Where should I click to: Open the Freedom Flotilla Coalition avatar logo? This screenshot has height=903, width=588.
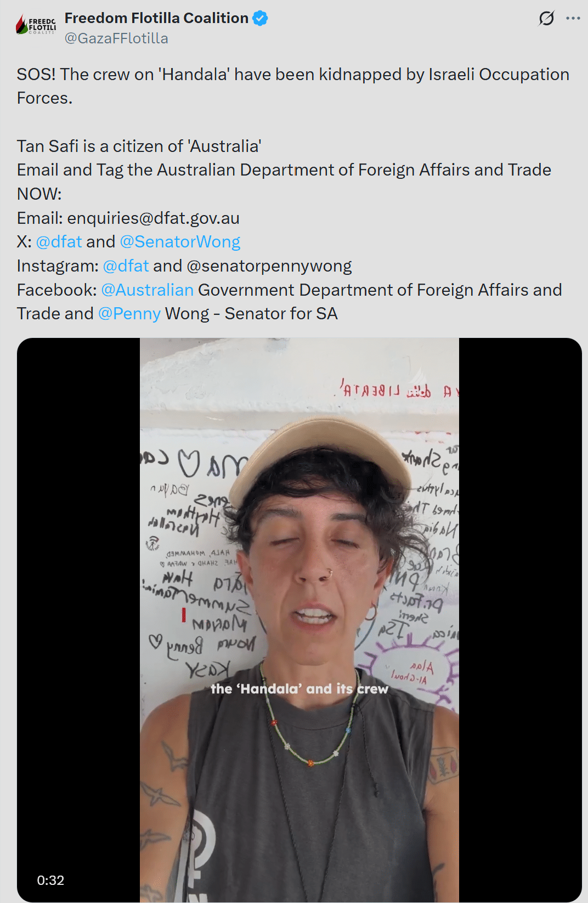coord(36,25)
